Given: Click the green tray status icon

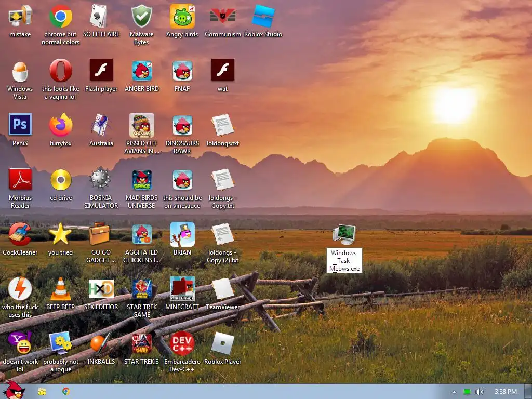Looking at the screenshot, I should point(467,392).
